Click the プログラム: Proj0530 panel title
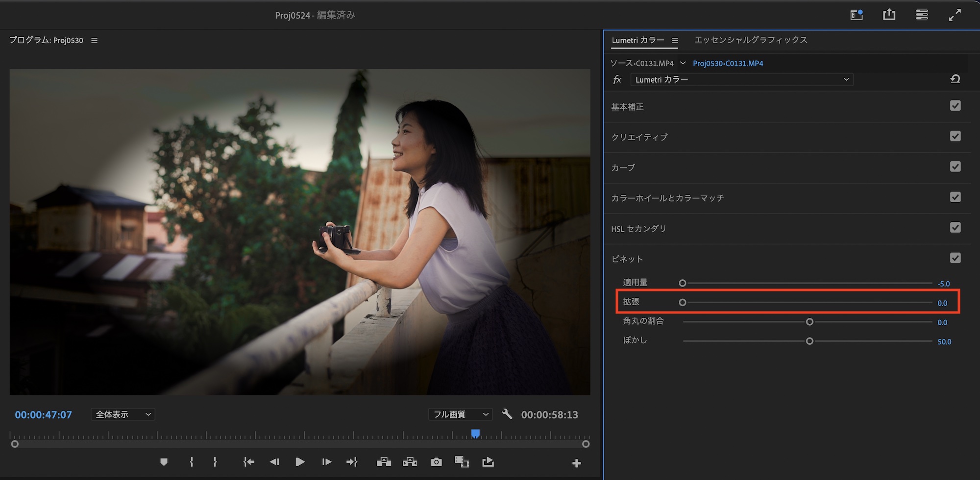 click(x=46, y=40)
